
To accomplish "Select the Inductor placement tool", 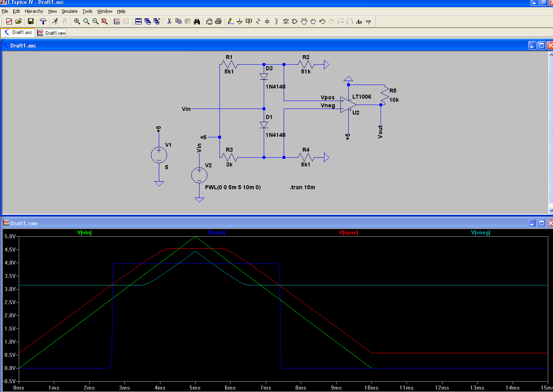I will coord(276,22).
